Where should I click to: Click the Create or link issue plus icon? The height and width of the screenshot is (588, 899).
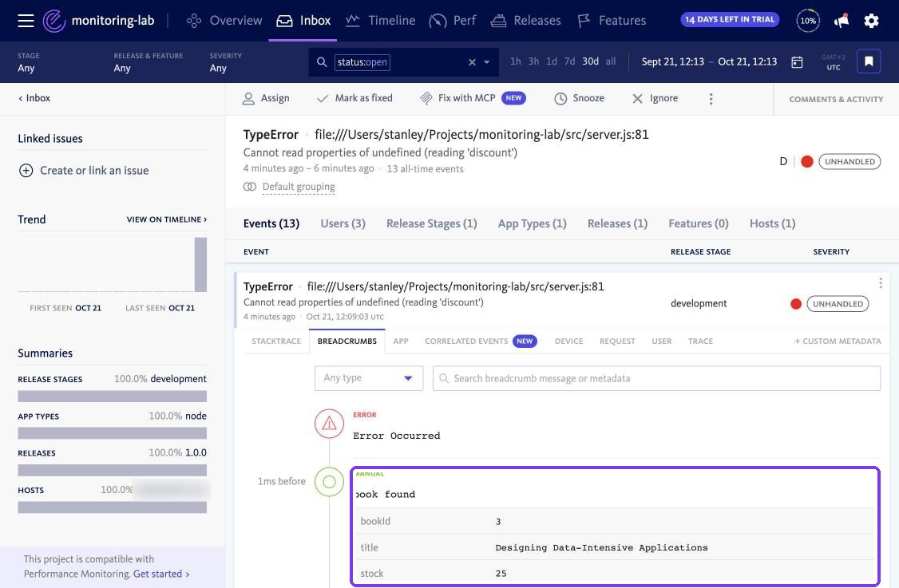26,170
